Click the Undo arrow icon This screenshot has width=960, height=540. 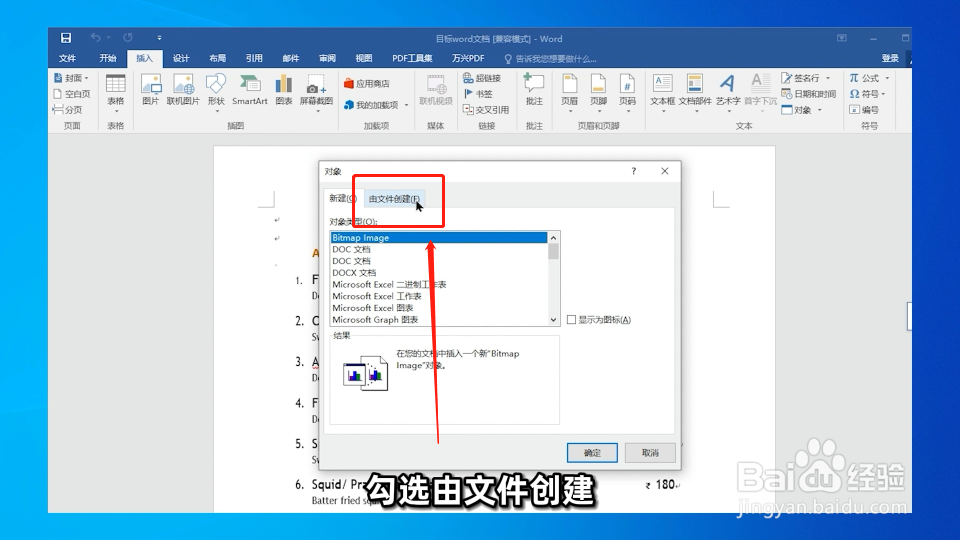pos(96,38)
